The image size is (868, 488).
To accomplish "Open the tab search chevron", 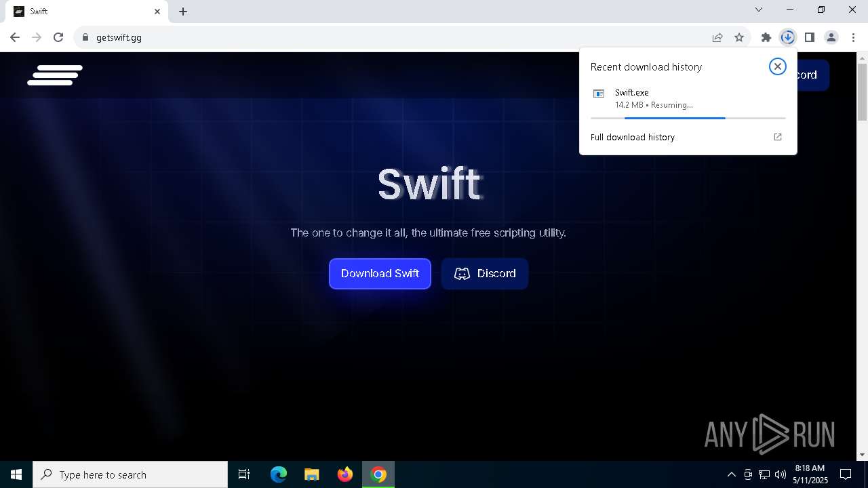I will coord(759,10).
